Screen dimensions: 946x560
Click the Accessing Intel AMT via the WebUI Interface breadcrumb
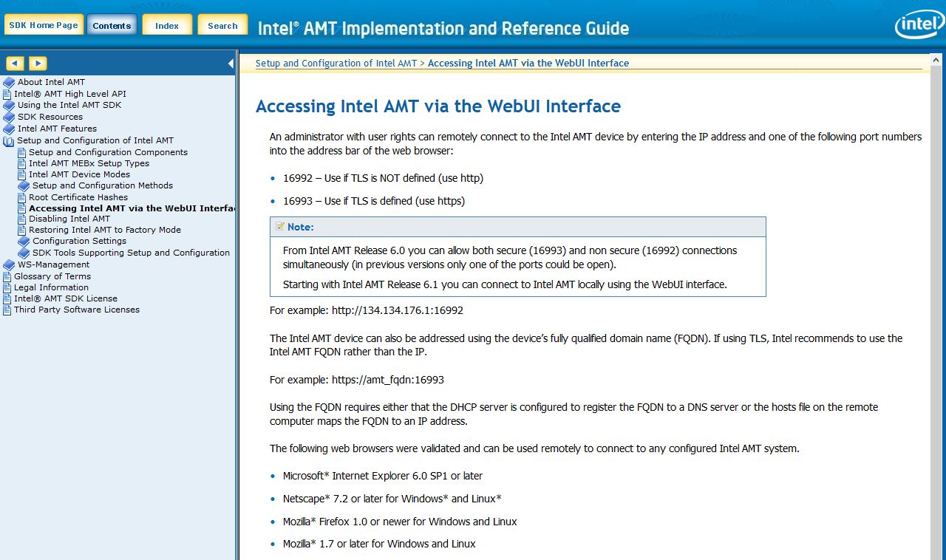528,64
